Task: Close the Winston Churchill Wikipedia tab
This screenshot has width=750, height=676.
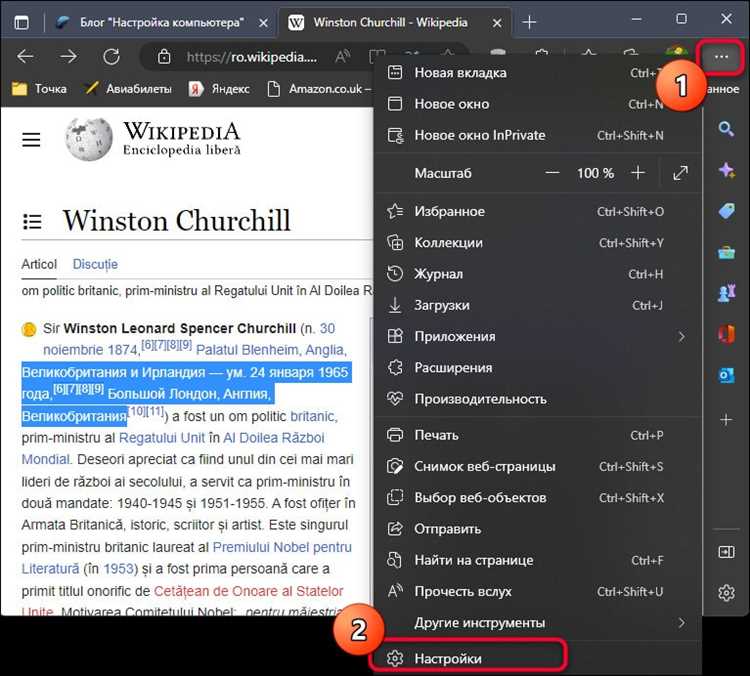Action: 497,22
